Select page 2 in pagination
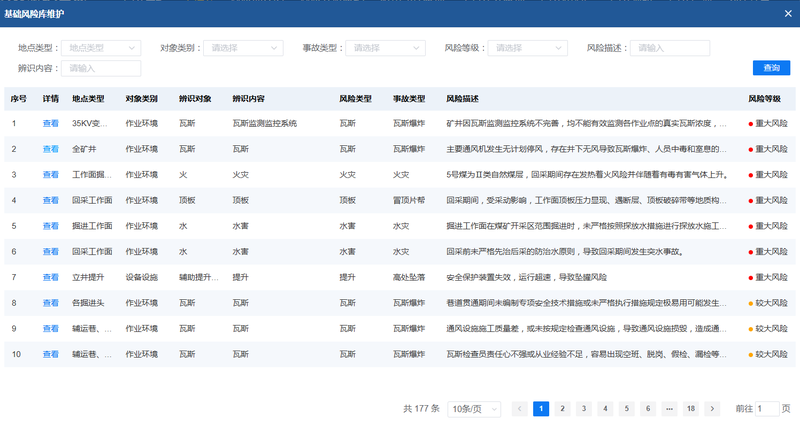 tap(562, 409)
